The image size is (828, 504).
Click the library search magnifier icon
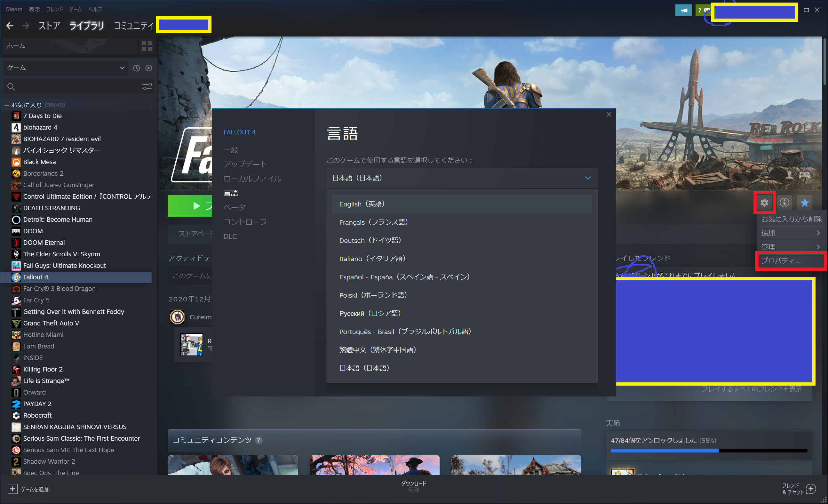pyautogui.click(x=11, y=87)
